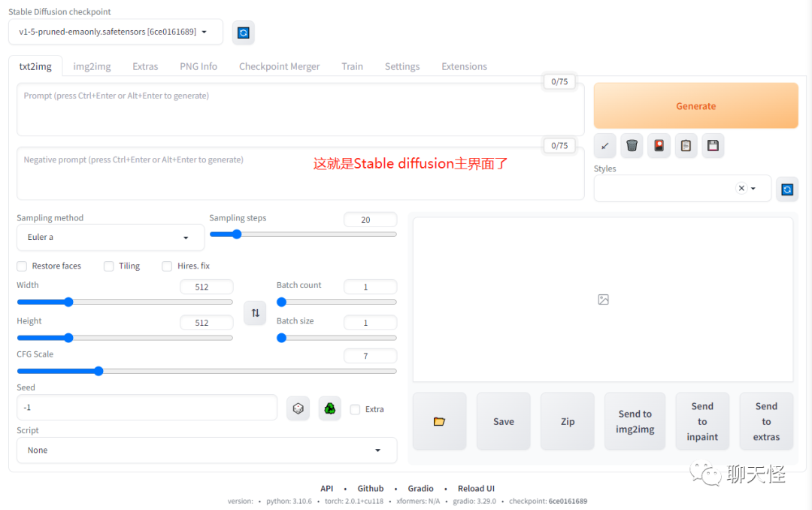Open the Script dropdown set to None
Viewport: 812px width, 510px height.
coord(207,450)
